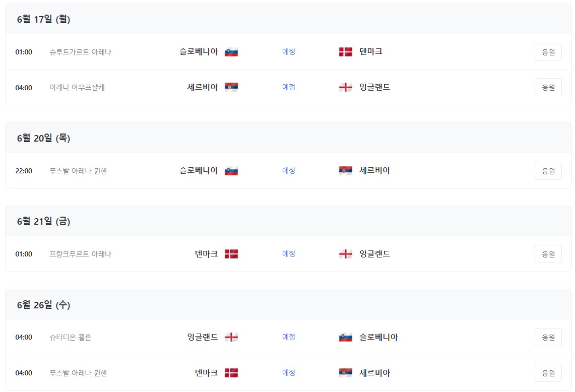Viewport: 575px width, 392px height.
Task: Click the Denmark flag in the 덴마크 vs 잉글랜드 match
Action: (x=231, y=254)
